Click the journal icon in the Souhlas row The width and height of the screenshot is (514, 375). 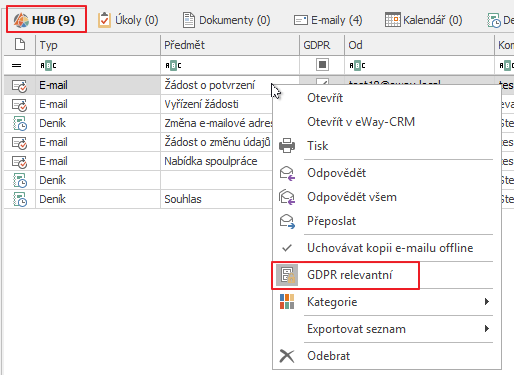[x=20, y=199]
